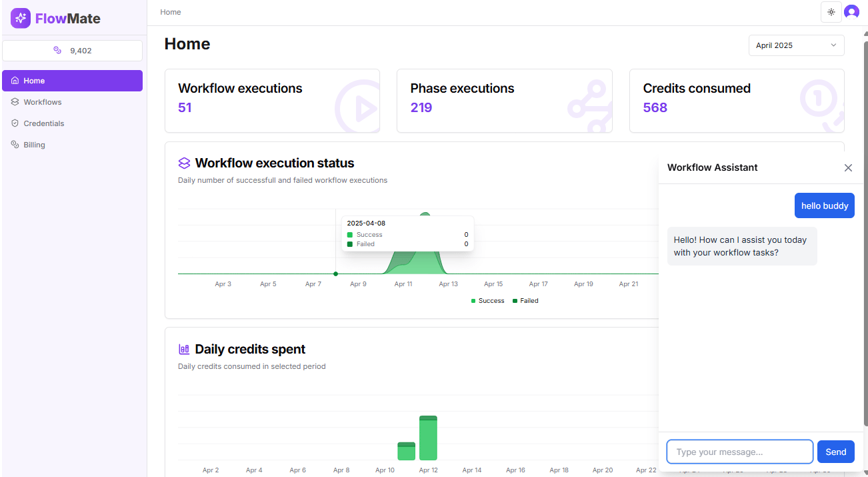Open the user avatar profile icon
Viewport: 868px width, 477px height.
click(851, 12)
